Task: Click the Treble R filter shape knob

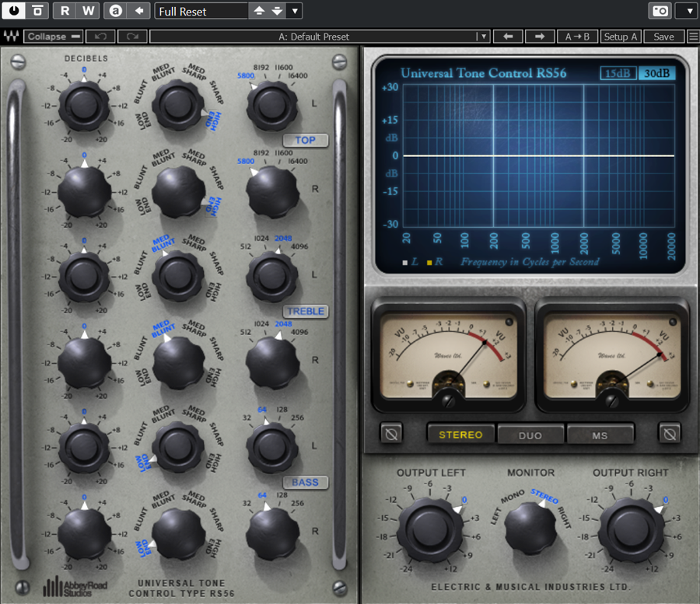Action: (179, 362)
